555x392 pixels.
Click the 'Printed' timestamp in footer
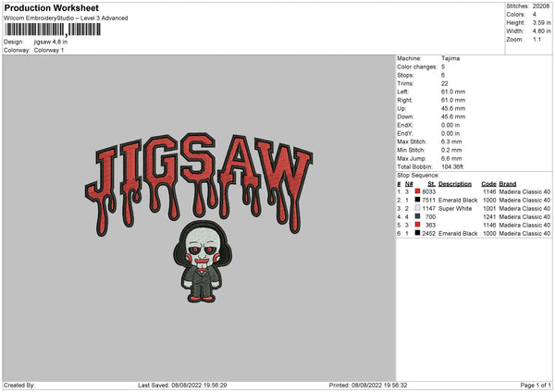[x=368, y=385]
